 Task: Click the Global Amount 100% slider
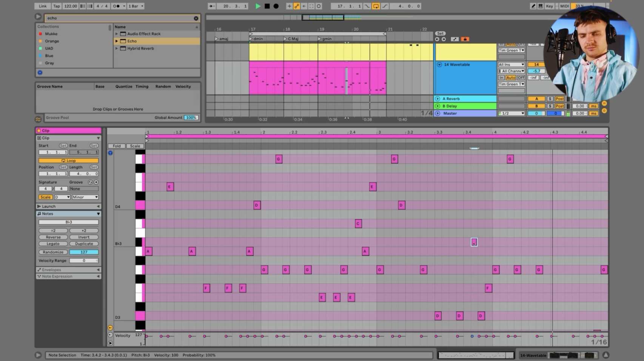point(191,118)
